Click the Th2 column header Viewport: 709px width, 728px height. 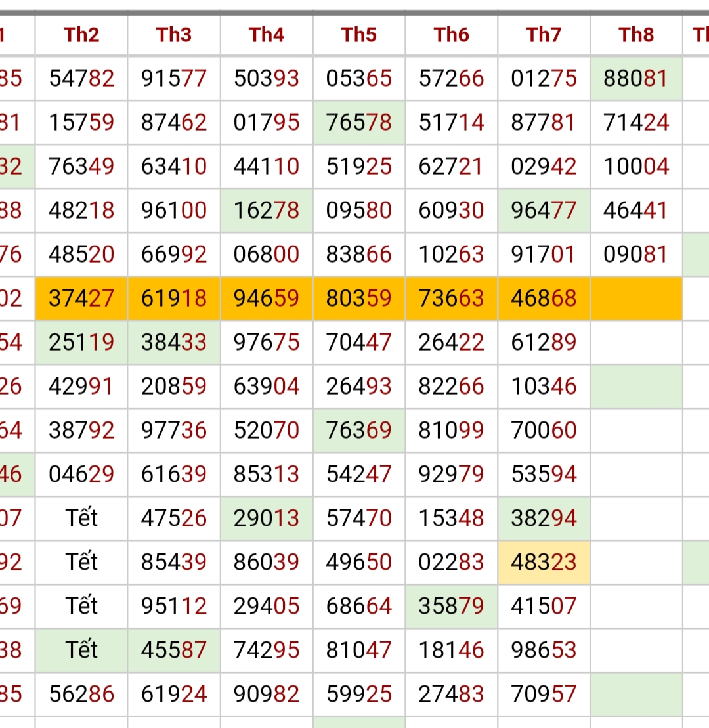coord(81,35)
